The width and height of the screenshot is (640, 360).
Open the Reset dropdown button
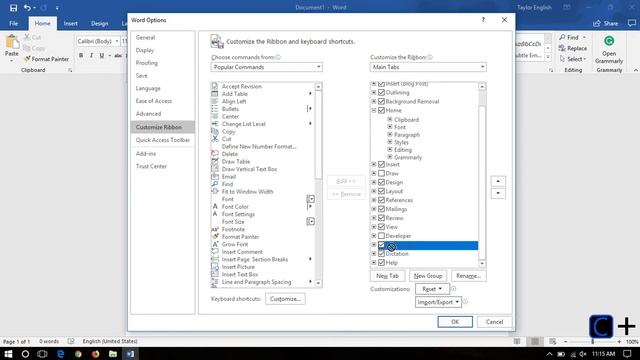432,289
